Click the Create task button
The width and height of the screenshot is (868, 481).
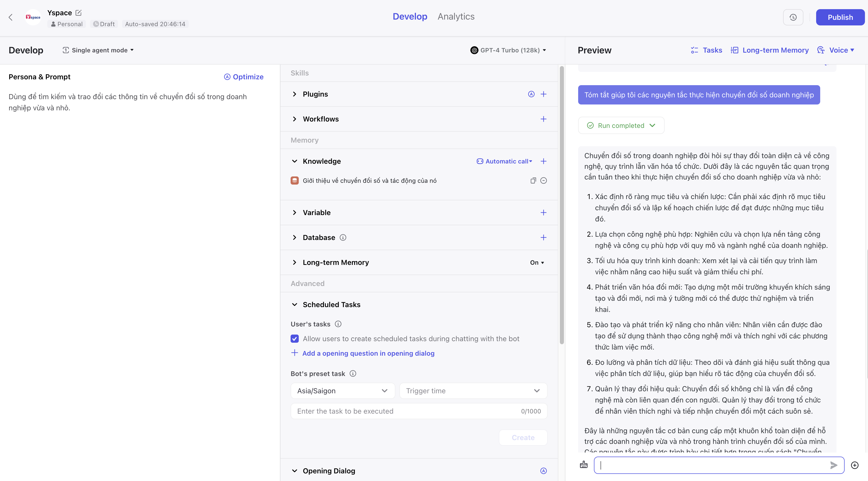pos(523,438)
